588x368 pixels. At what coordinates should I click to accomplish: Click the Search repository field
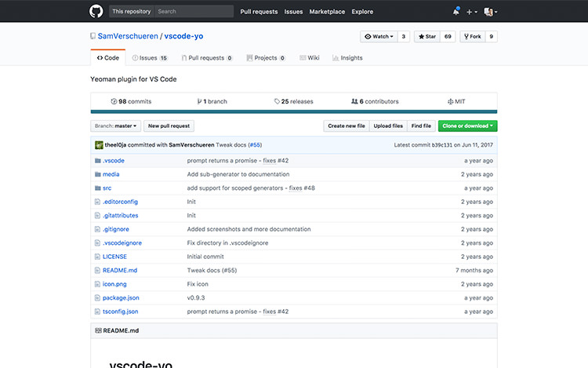click(194, 11)
